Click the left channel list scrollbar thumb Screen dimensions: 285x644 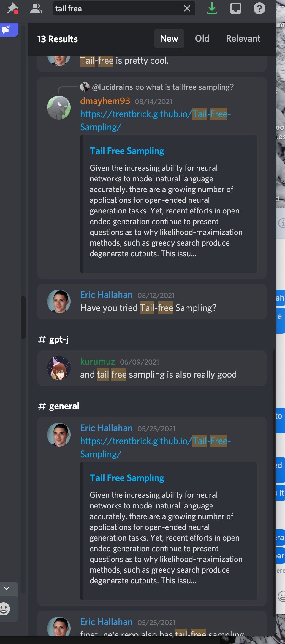pos(23,317)
